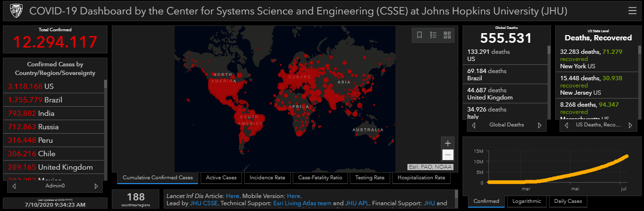The width and height of the screenshot is (644, 211).
Task: Click 34.926 deaths Italy entry
Action: 506,111
